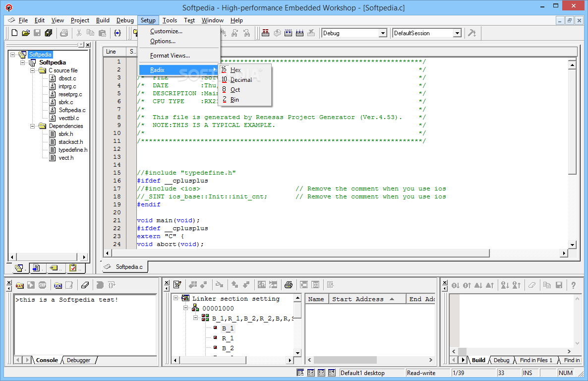
Task: Close the console output panel
Action: [x=9, y=283]
